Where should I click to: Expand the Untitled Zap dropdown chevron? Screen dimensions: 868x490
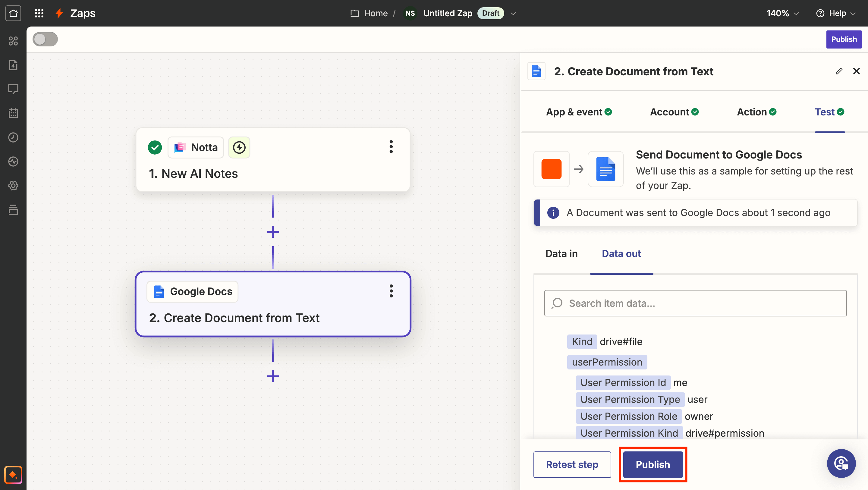pos(513,14)
